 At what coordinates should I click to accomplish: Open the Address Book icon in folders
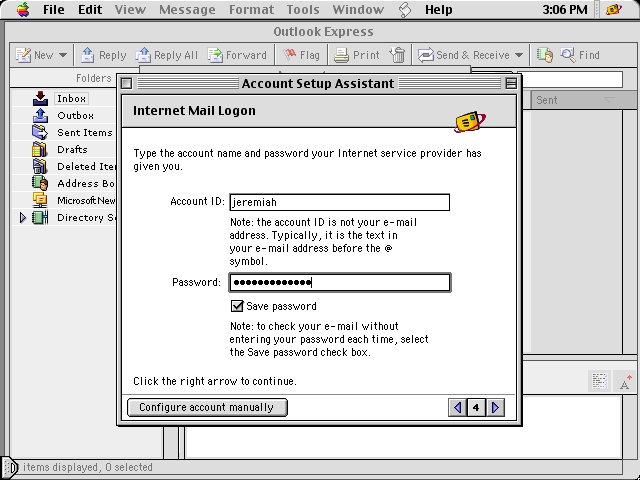click(40, 183)
